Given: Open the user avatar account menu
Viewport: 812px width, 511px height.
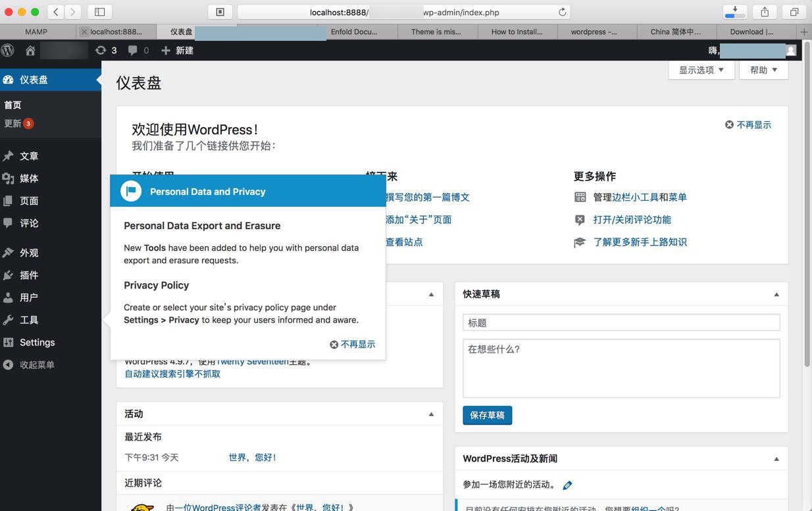Looking at the screenshot, I should click(x=791, y=50).
